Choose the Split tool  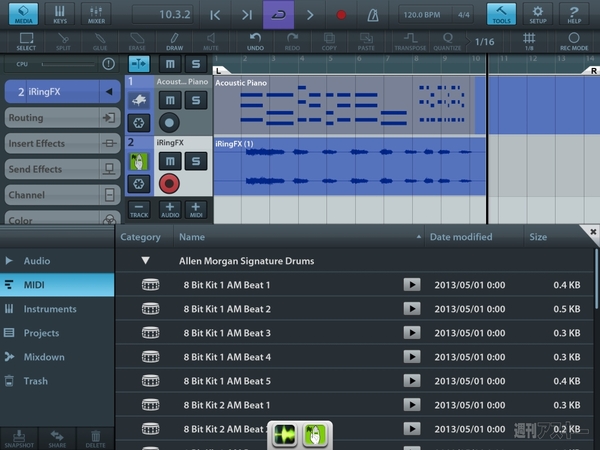pyautogui.click(x=63, y=41)
